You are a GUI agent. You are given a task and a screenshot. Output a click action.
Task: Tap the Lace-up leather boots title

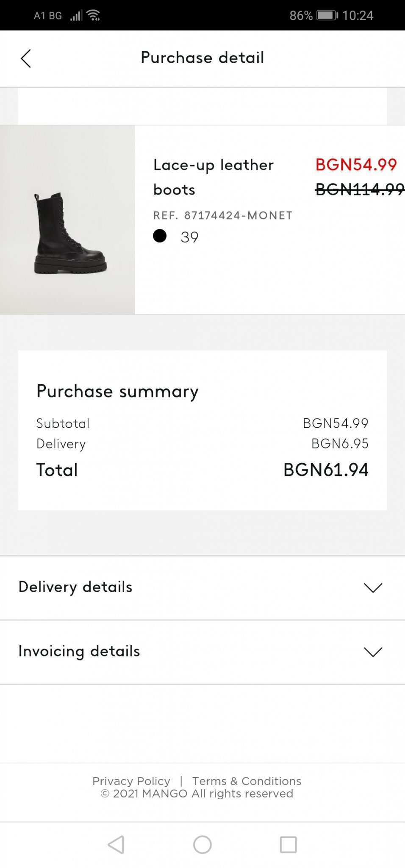point(213,177)
